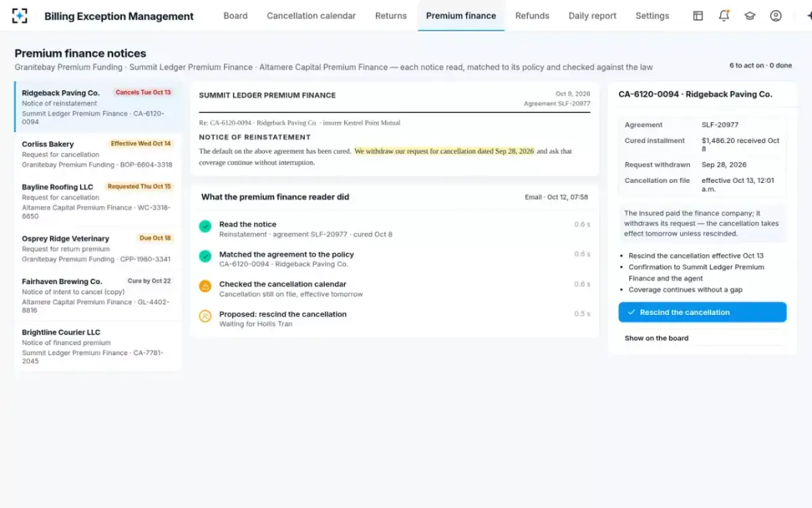Select the Fairhaven Brewing Co. notice

pyautogui.click(x=98, y=295)
